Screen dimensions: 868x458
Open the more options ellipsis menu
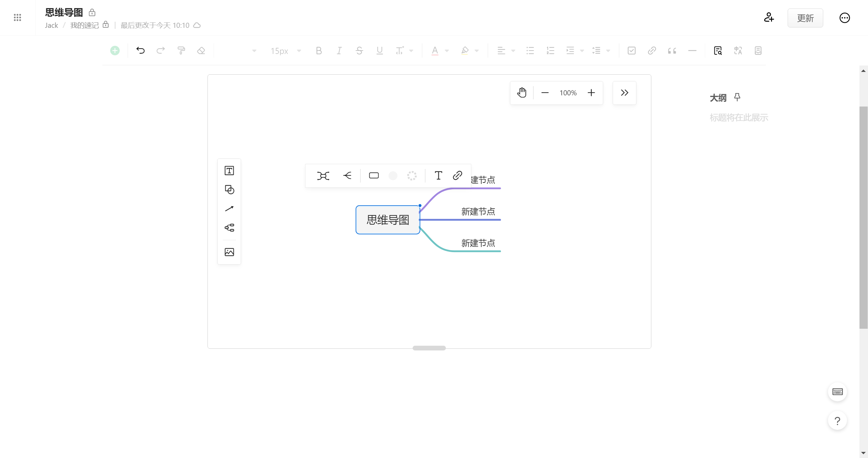coord(844,18)
